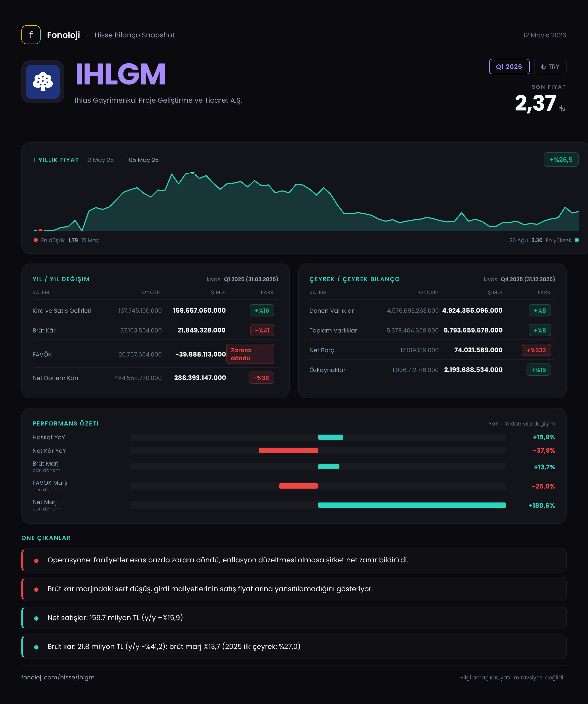This screenshot has width=588, height=704.
Task: Click the -25,0% FAVÖK Marjı value
Action: tap(543, 486)
